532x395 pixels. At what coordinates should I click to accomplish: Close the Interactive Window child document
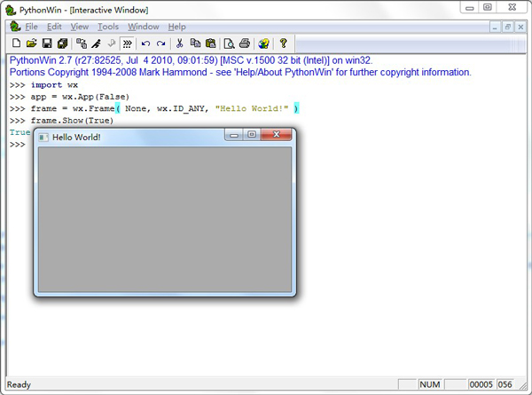pos(520,27)
